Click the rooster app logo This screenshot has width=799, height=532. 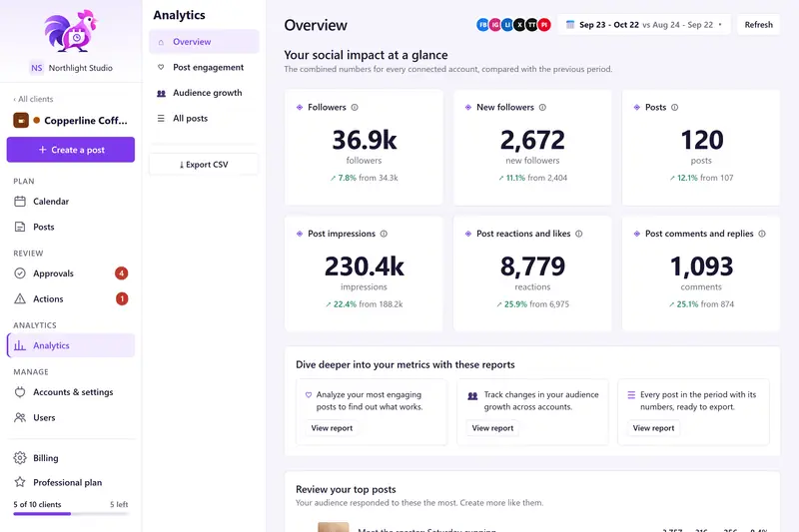coord(70,31)
